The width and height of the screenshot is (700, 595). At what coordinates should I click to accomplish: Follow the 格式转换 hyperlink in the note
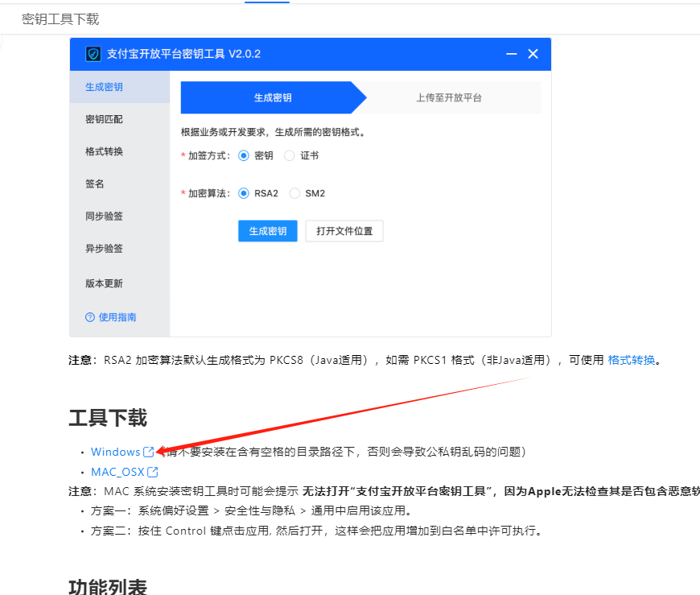[632, 360]
